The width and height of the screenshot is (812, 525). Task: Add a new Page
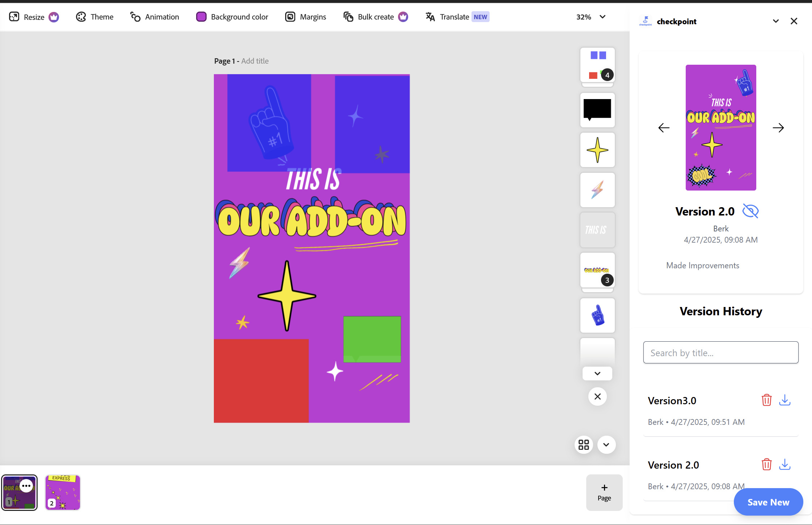[604, 492]
